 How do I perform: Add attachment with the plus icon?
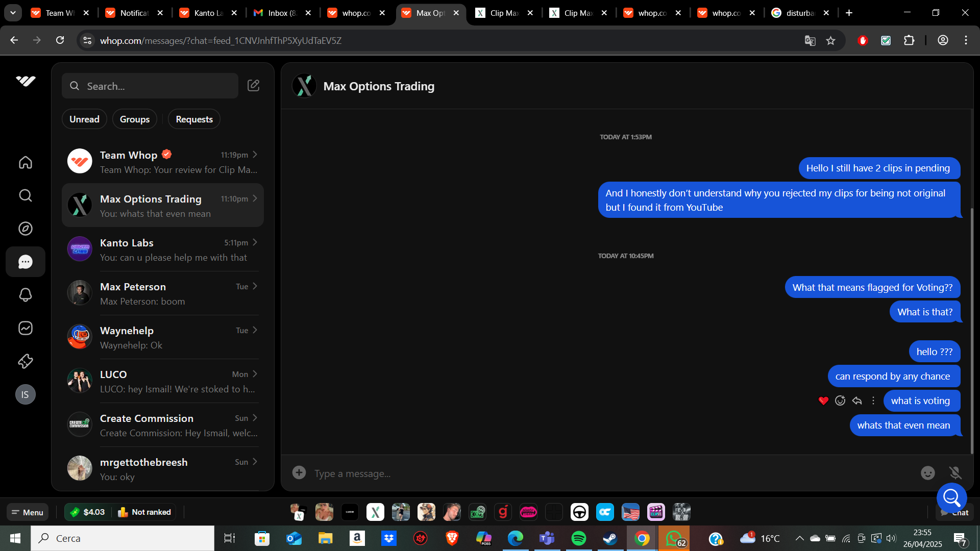[299, 472]
